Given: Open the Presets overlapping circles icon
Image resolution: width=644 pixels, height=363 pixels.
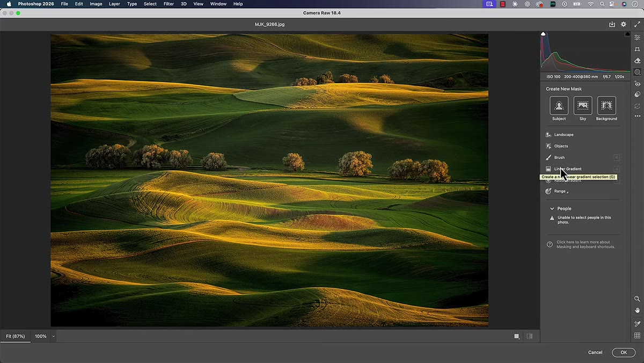Looking at the screenshot, I should pos(637,95).
